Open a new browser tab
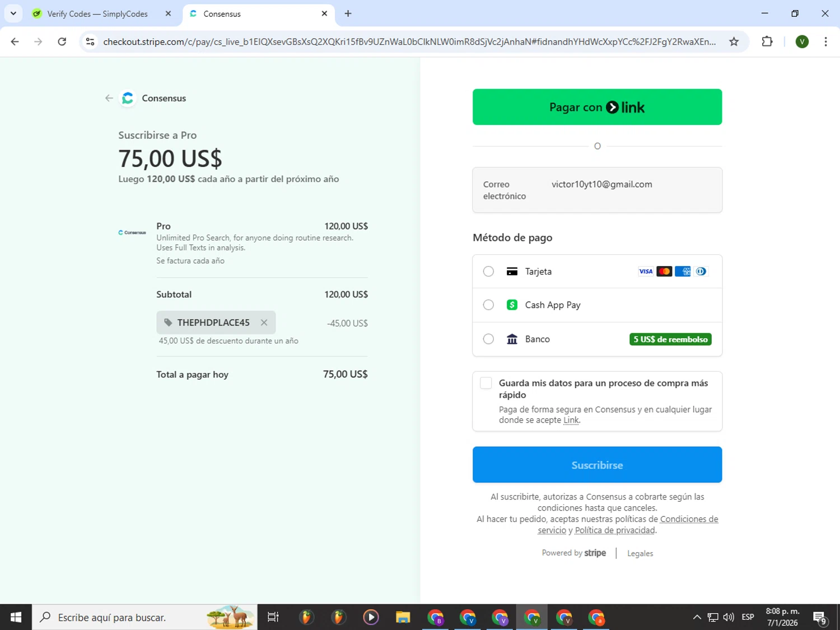Viewport: 840px width, 630px height. [x=348, y=13]
